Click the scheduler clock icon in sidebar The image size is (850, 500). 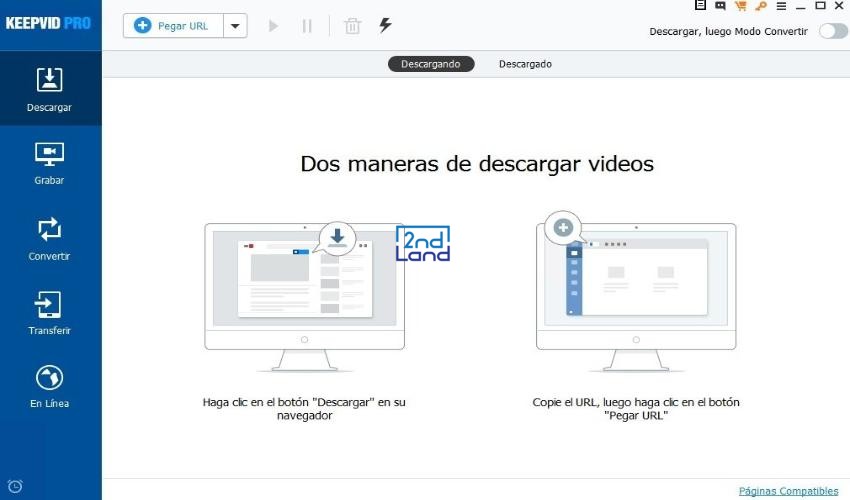(15, 486)
